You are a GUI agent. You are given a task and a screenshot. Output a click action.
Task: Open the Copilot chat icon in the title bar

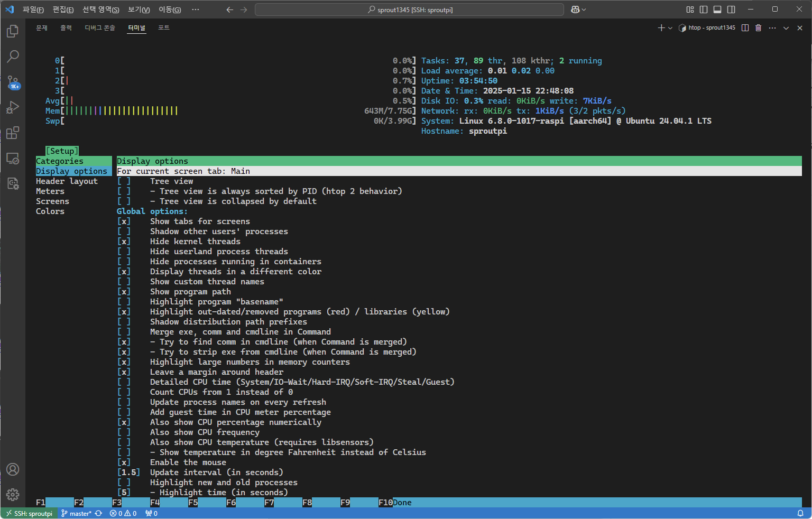576,10
